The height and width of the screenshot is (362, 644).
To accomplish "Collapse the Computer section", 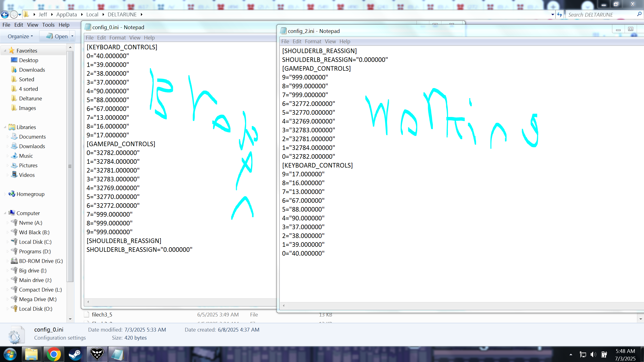I will coord(5,213).
